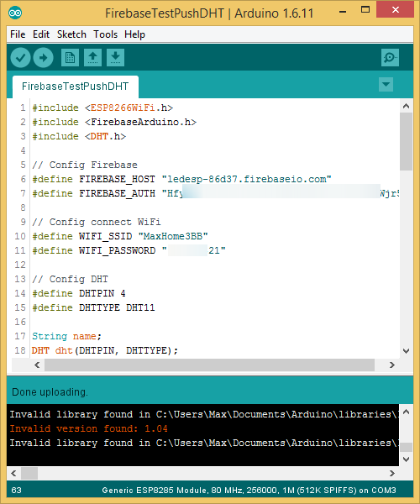Click the editor scroll-down arrow
The width and height of the screenshot is (420, 504).
click(x=407, y=350)
